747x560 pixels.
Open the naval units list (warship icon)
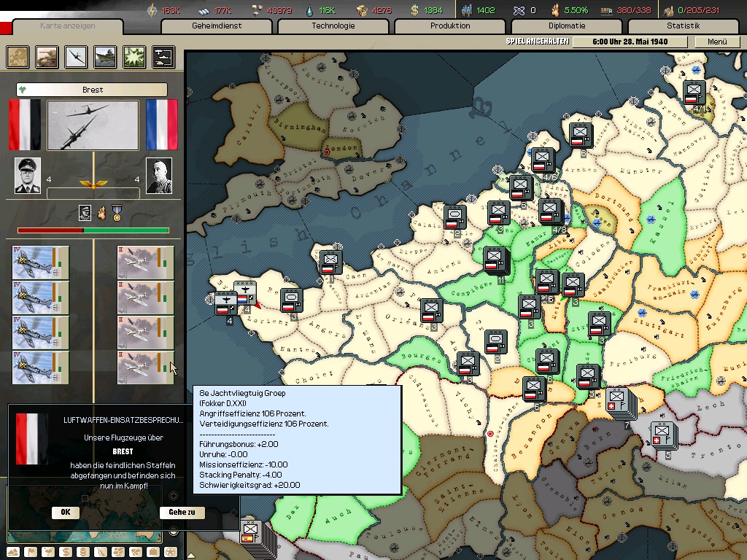105,57
